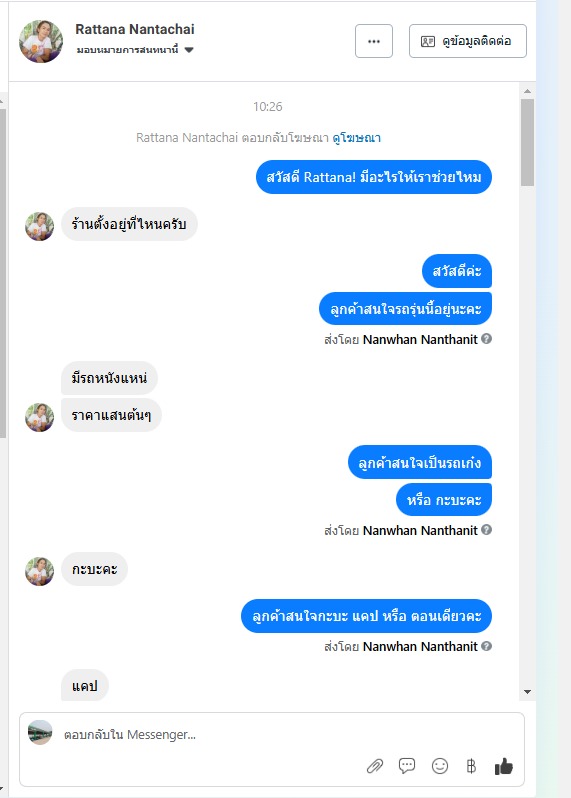This screenshot has height=798, width=571.
Task: Click the scrollbar up arrow in chat
Action: 527,91
